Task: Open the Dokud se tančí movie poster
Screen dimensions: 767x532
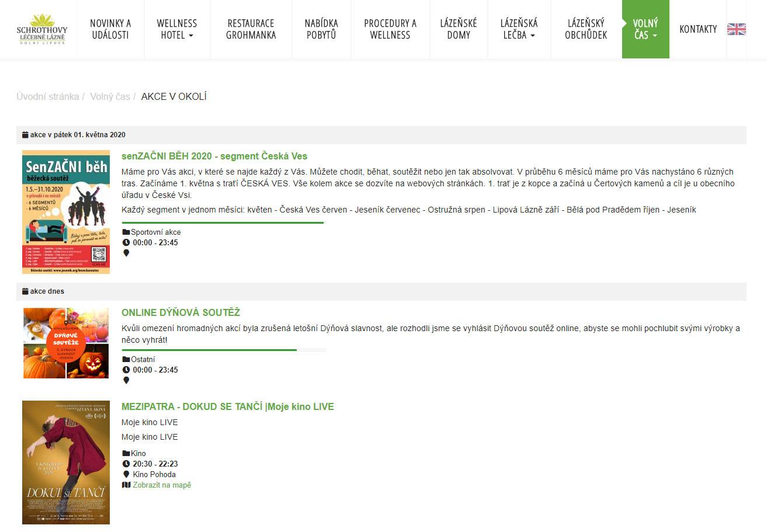Action: click(x=66, y=462)
